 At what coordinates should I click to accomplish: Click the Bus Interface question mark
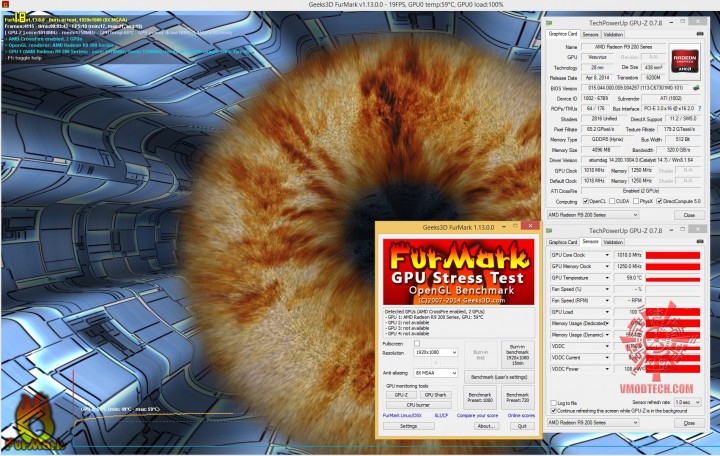pos(699,108)
